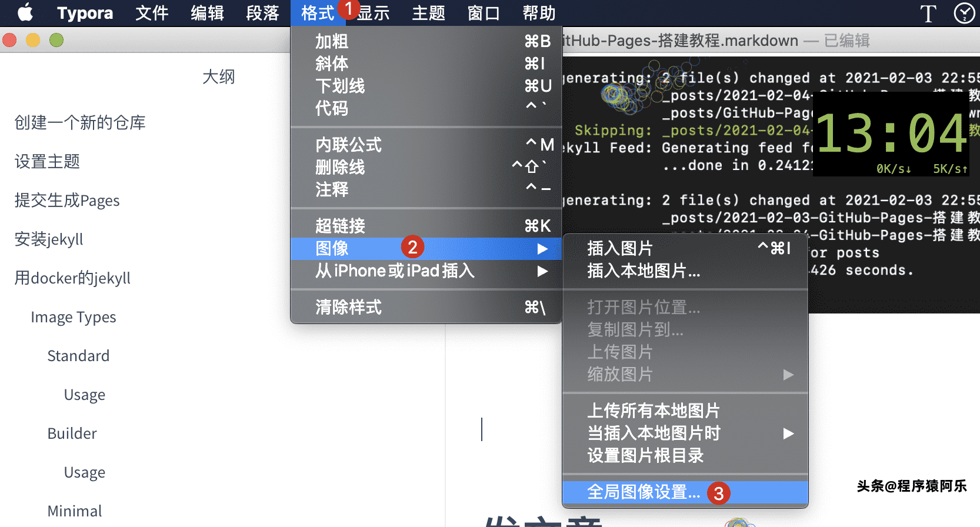Image resolution: width=980 pixels, height=527 pixels.
Task: Expand 从 iPhone 或 iPad 插入 submenu
Action: [426, 271]
